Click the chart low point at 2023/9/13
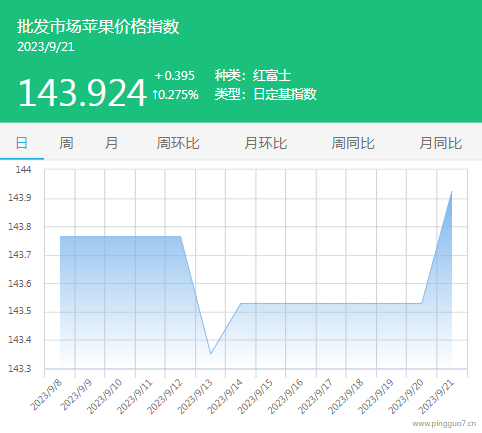 pos(211,353)
